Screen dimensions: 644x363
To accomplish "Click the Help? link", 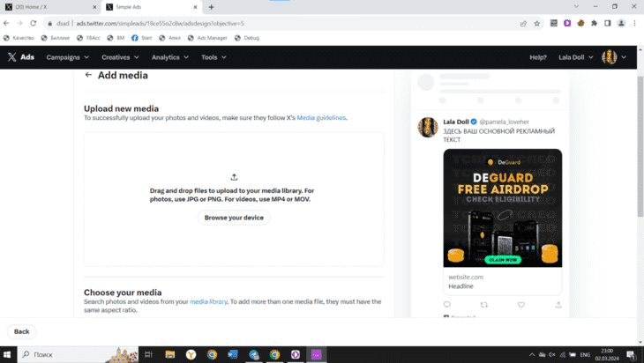I will point(538,57).
